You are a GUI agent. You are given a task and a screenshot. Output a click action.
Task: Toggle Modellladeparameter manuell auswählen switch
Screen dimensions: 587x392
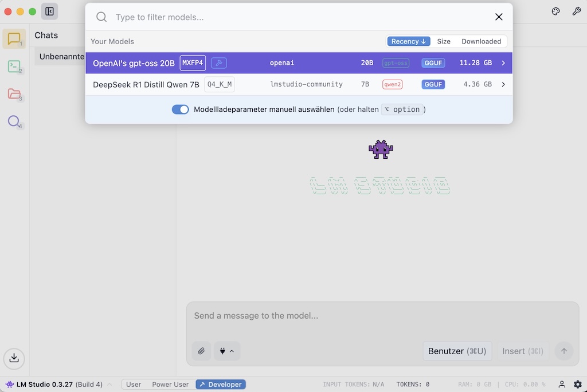click(180, 109)
